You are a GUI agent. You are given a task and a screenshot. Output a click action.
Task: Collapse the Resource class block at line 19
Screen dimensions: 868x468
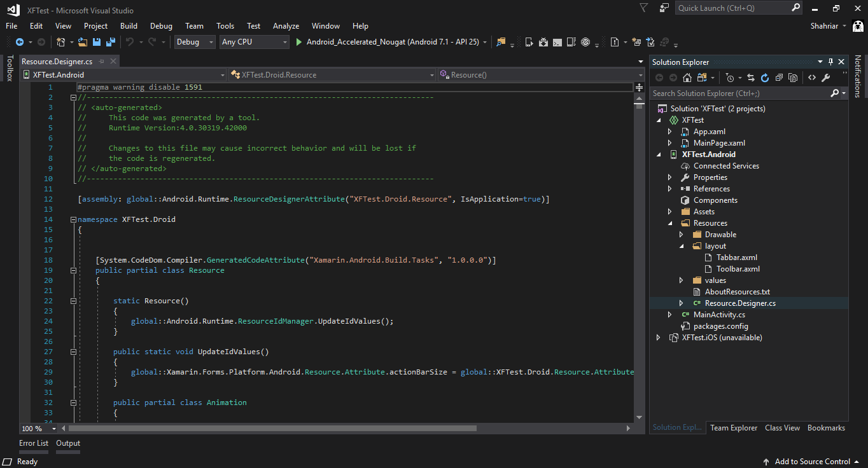pos(73,270)
